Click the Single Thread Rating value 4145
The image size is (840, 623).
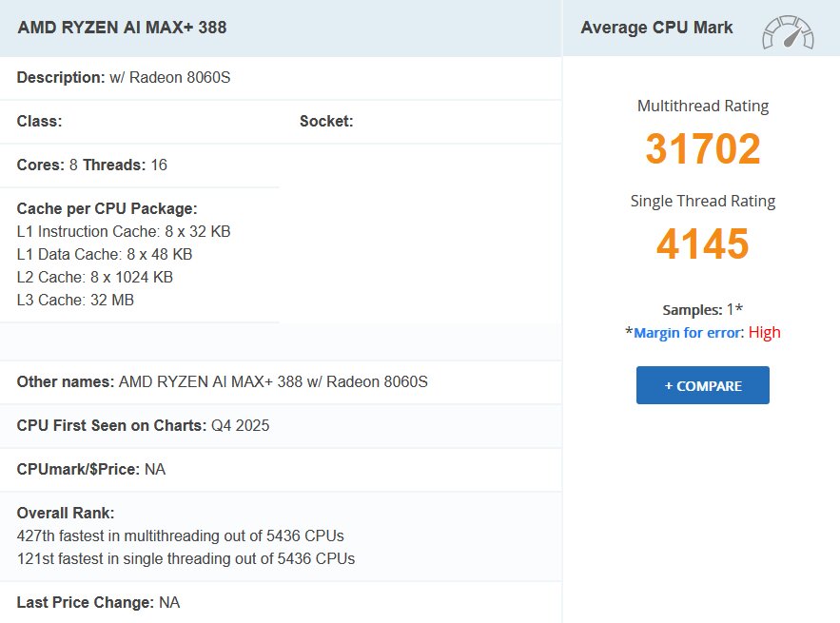(702, 244)
